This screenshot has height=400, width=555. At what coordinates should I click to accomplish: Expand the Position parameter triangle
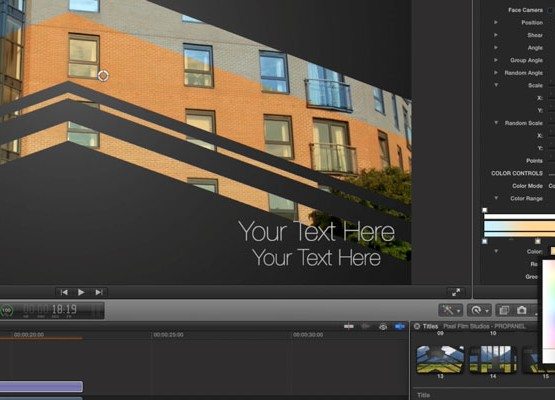[x=496, y=22]
